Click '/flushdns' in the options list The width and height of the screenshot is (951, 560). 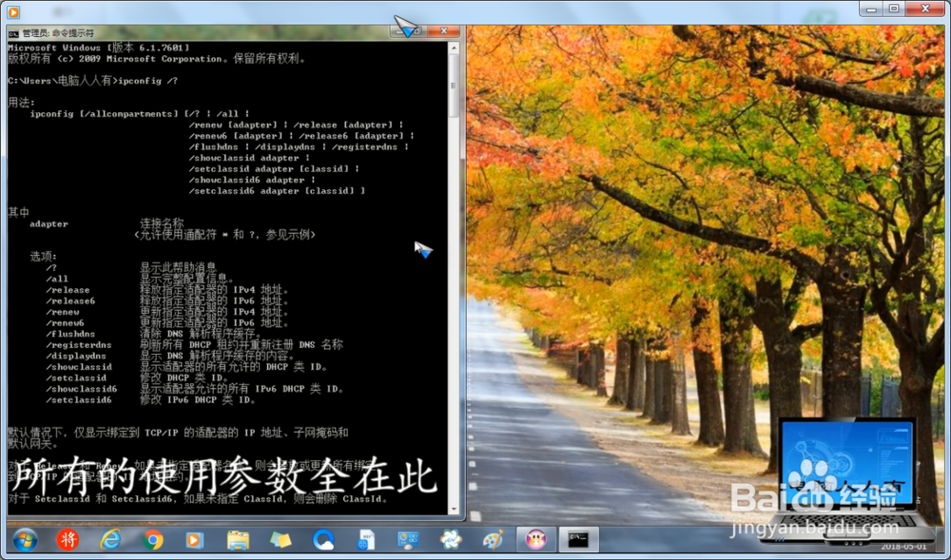pyautogui.click(x=70, y=334)
